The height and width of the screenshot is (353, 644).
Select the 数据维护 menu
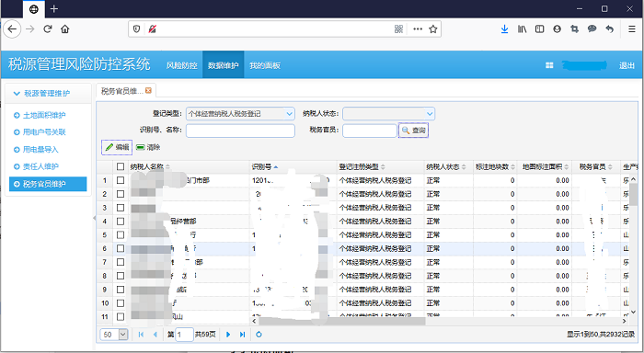point(223,65)
